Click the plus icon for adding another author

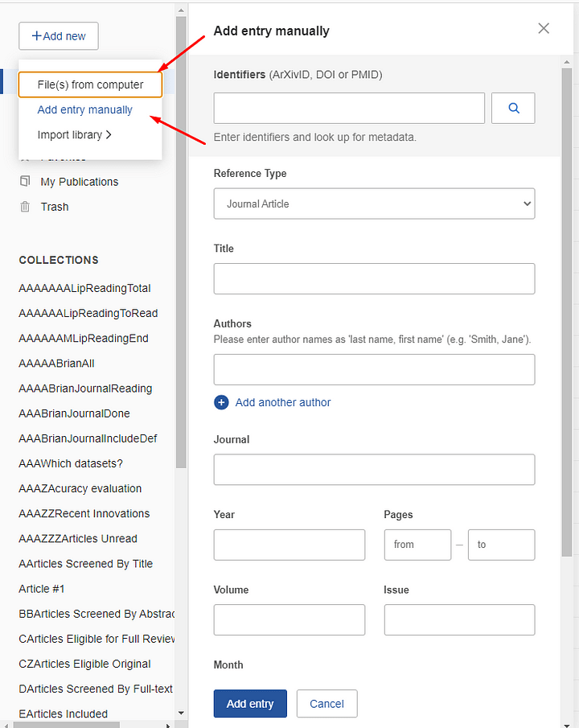tap(221, 402)
